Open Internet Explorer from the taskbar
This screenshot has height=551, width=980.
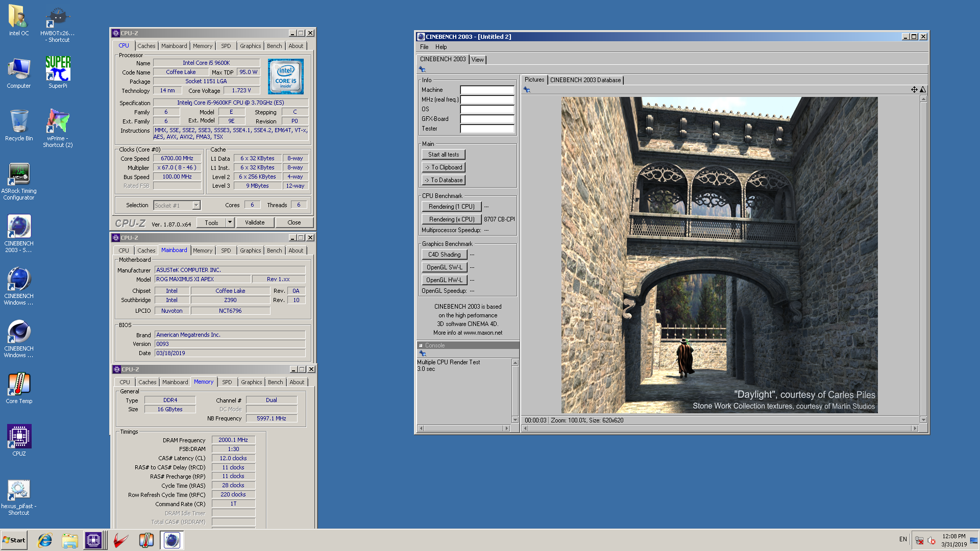[45, 540]
